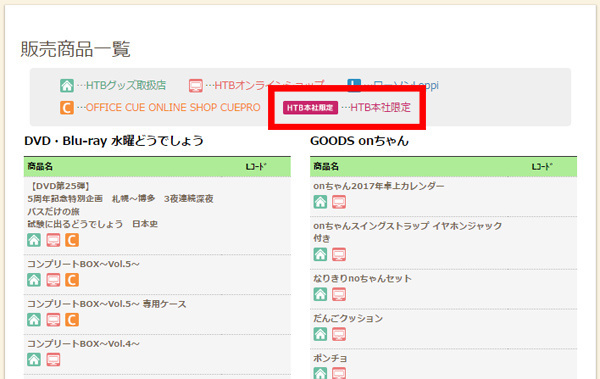This screenshot has height=379, width=600.
Task: Click the Lコード header in the GOODS table
Action: [542, 167]
